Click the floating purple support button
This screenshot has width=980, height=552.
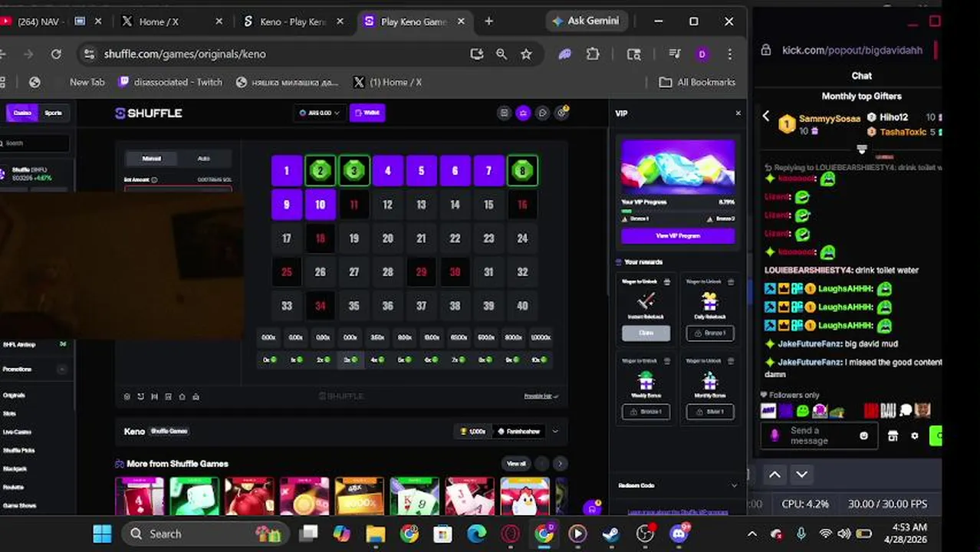591,508
